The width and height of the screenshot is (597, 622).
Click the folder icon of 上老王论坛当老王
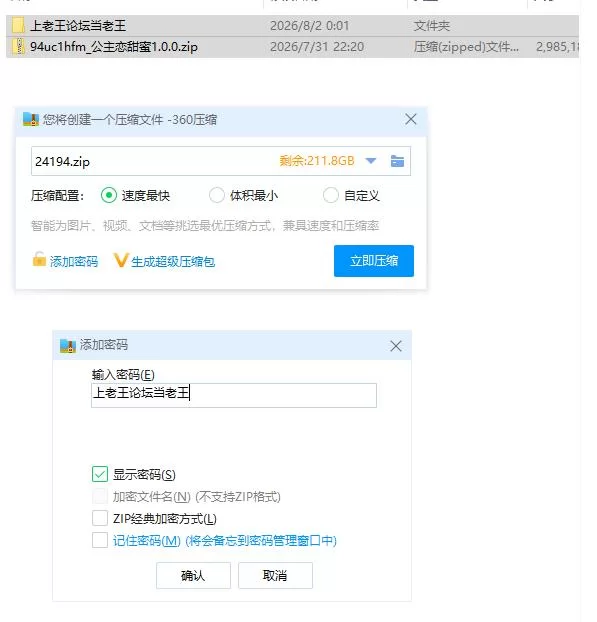18,25
